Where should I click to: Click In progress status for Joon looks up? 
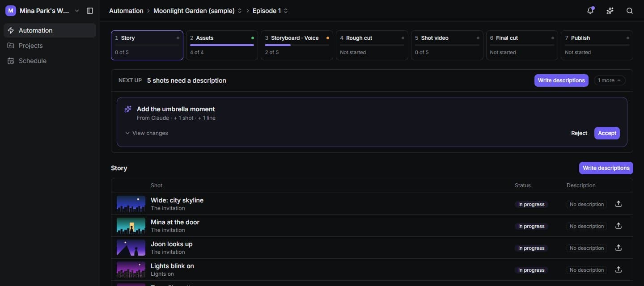531,248
